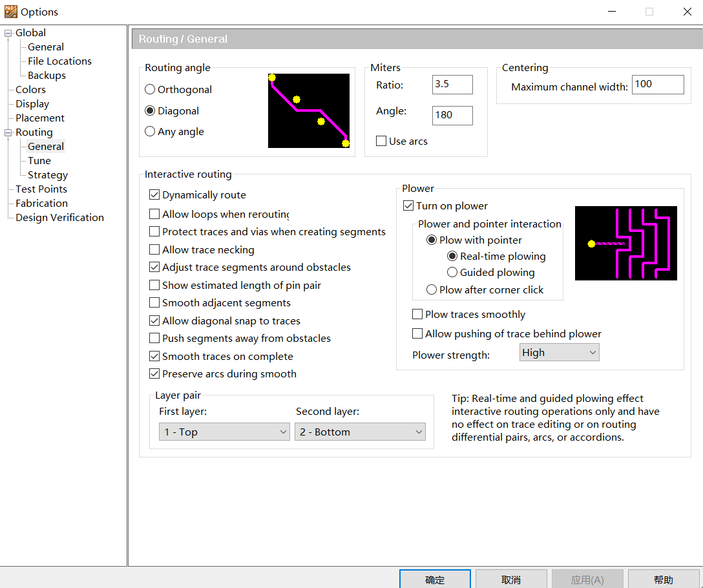Screen dimensions: 703x588
Task: Enable Allow pushing of trace behind plower
Action: 417,333
